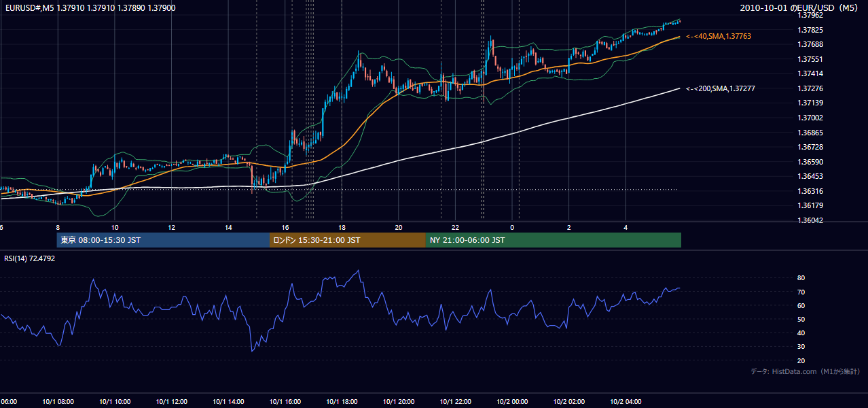Screen dimensions: 868x408
Task: Click hour label 12 under the price chart
Action: [x=172, y=228]
